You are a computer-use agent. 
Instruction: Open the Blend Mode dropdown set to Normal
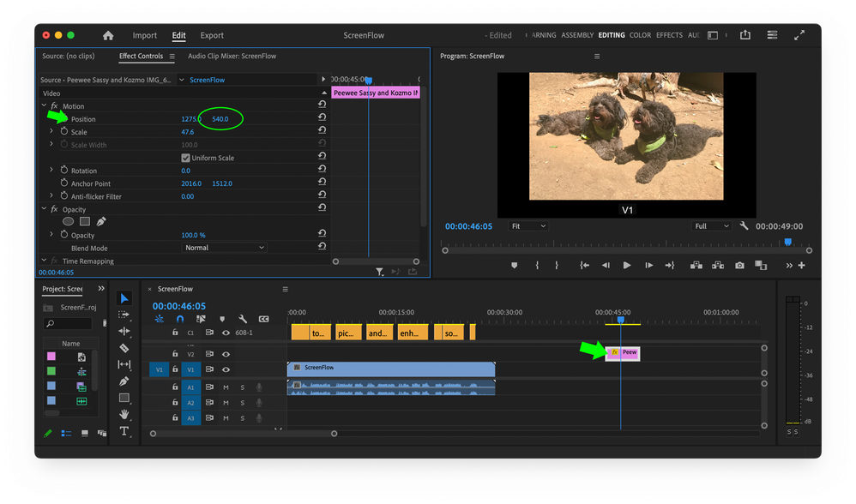click(224, 247)
